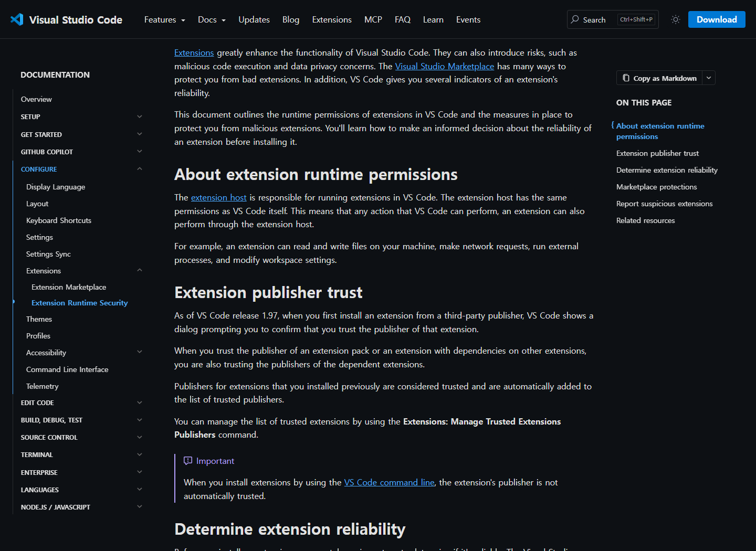Open Profiles in sidebar
The image size is (756, 551).
[x=38, y=336]
